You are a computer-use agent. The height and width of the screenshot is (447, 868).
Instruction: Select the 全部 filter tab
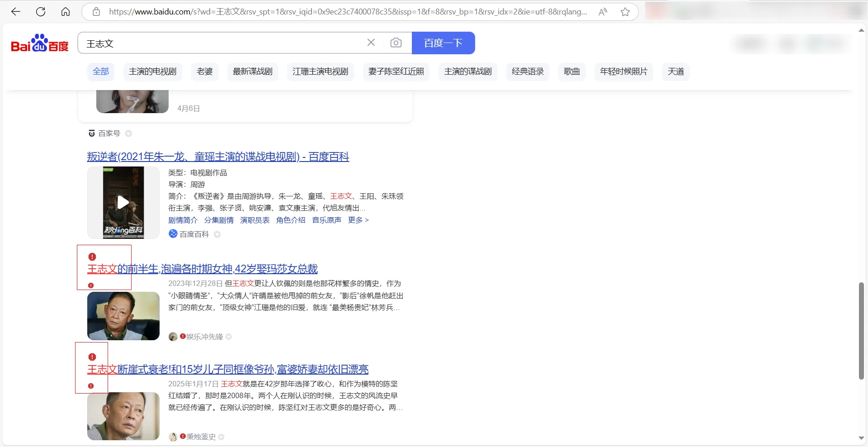click(101, 71)
